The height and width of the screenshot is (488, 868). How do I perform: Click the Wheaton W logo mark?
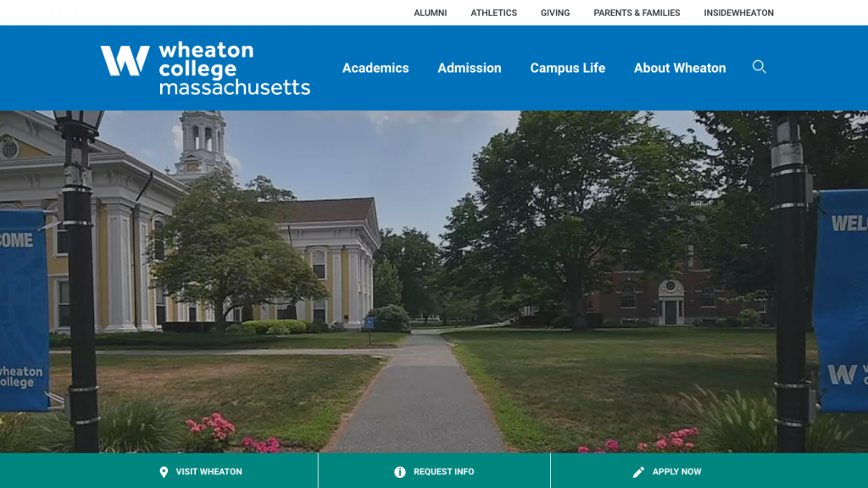(x=125, y=60)
